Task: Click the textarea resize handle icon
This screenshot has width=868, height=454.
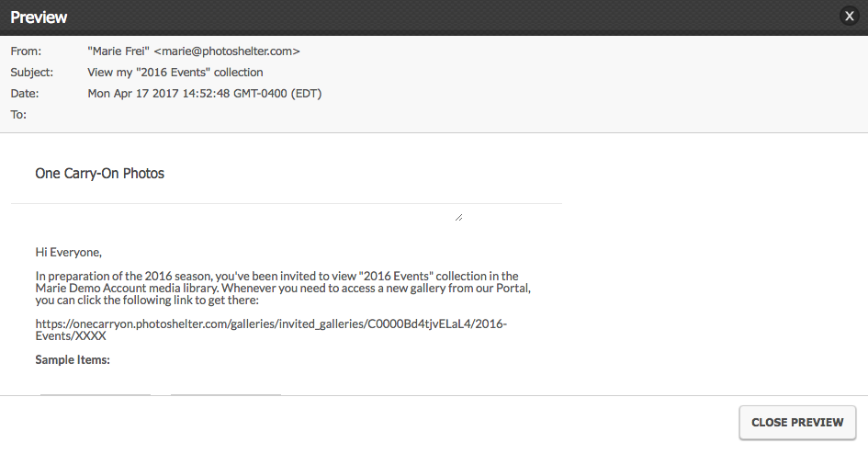Action: pos(458,217)
